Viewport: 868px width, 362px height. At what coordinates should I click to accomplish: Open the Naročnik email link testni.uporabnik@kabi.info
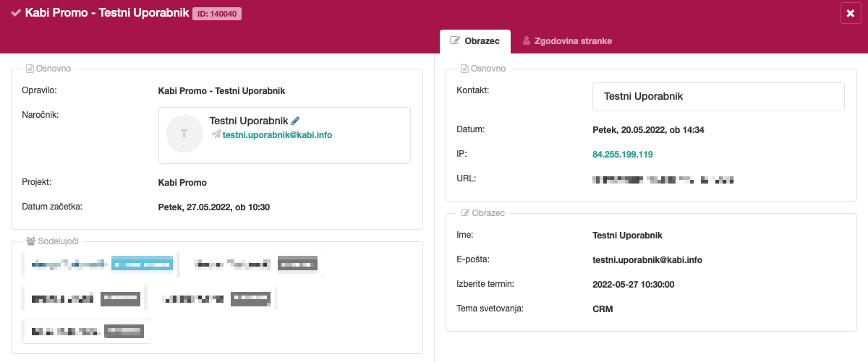pyautogui.click(x=277, y=134)
